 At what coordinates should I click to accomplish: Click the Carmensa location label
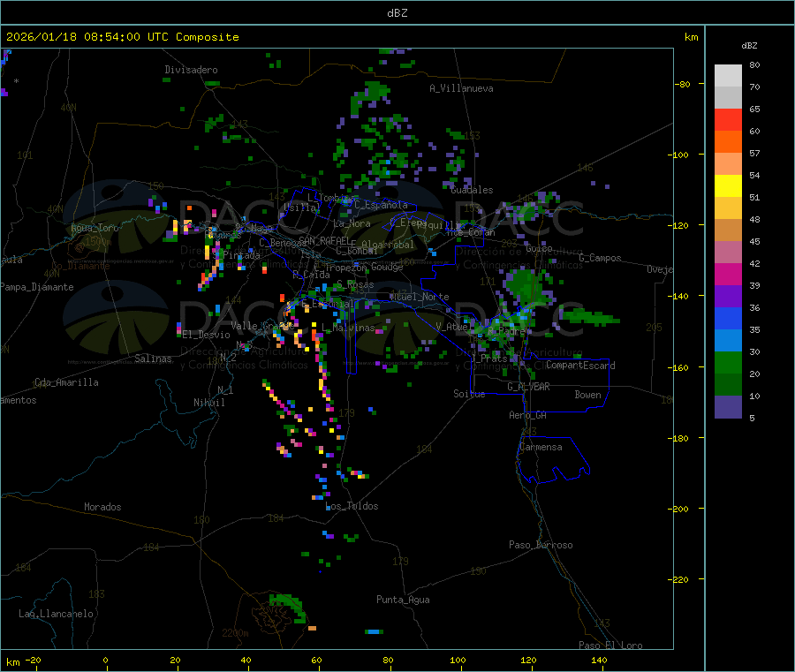[541, 447]
